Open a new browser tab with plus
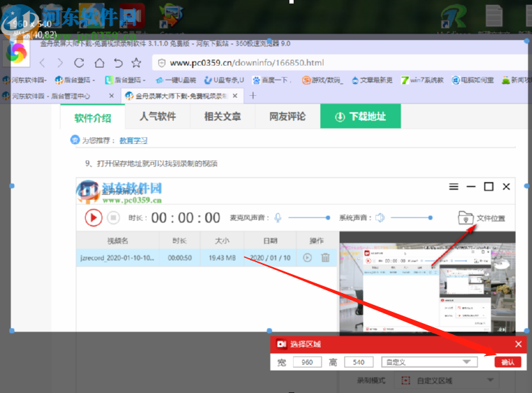The height and width of the screenshot is (393, 532). (253, 96)
